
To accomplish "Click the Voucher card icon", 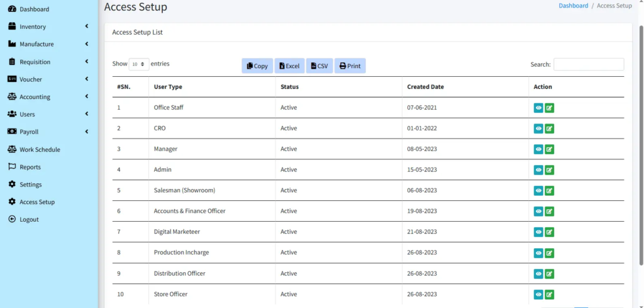I will (x=12, y=79).
